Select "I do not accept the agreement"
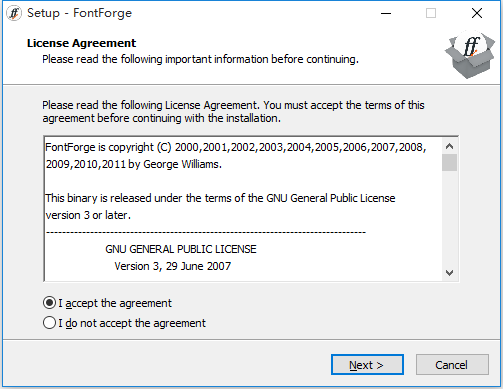Screen dimensions: 503x389 (124, 323)
